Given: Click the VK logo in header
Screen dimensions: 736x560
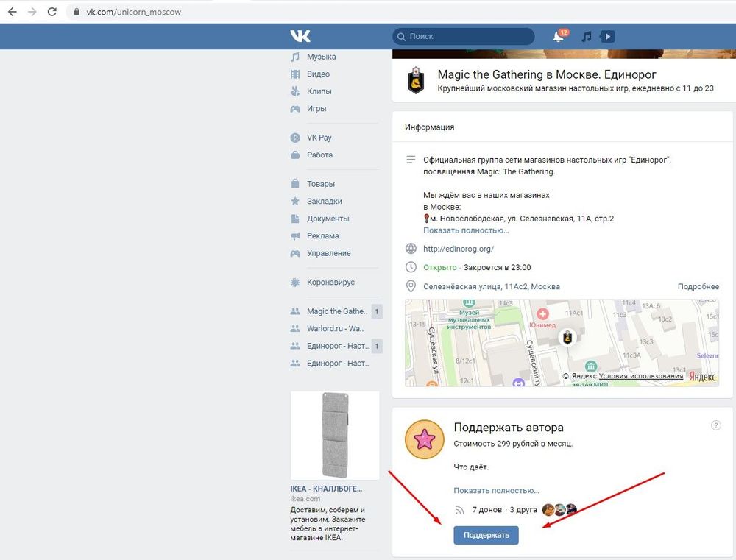Looking at the screenshot, I should (300, 36).
